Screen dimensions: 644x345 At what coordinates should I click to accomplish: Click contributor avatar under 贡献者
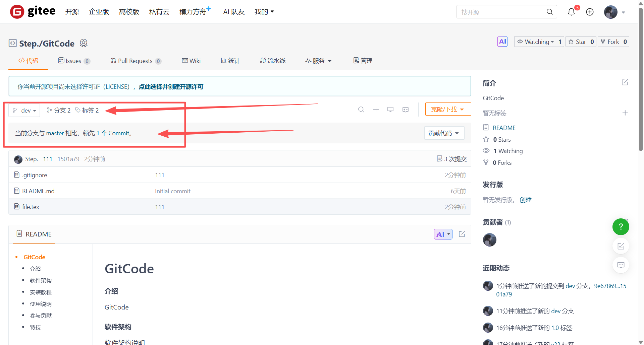(x=490, y=240)
